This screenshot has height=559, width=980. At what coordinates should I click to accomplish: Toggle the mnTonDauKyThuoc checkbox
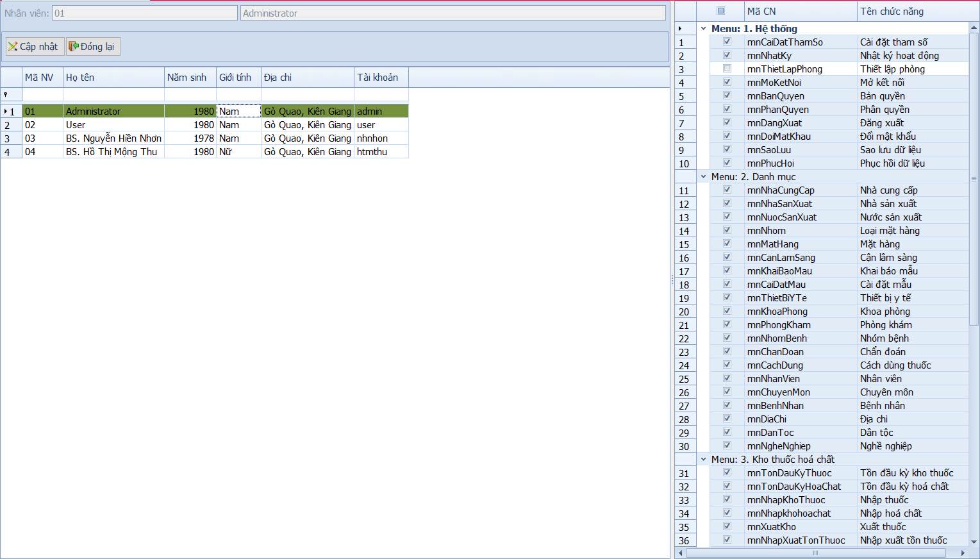click(x=727, y=472)
